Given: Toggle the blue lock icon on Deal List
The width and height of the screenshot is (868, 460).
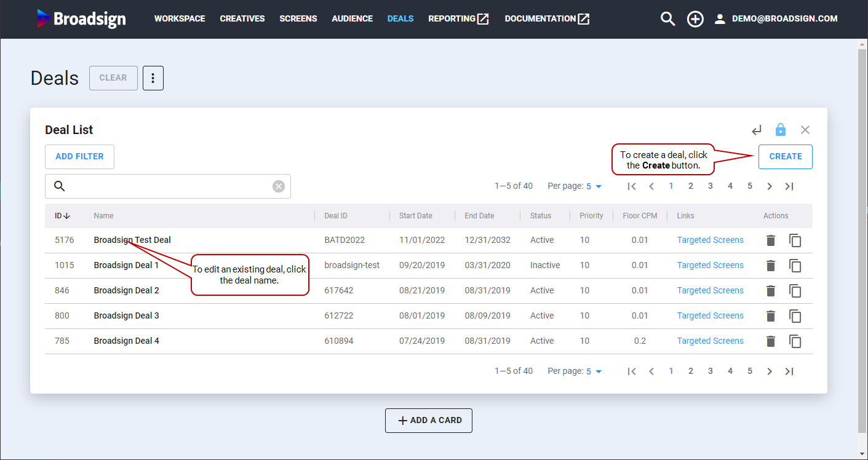Looking at the screenshot, I should (781, 130).
